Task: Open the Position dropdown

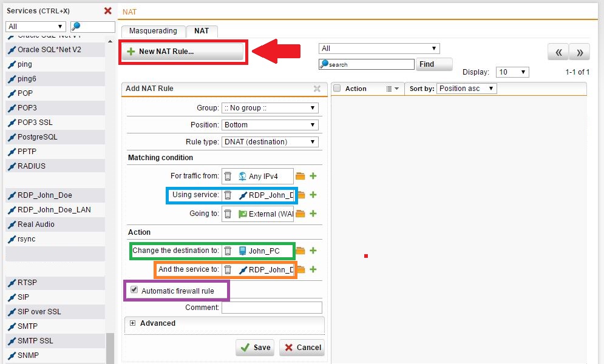Action: (x=270, y=125)
